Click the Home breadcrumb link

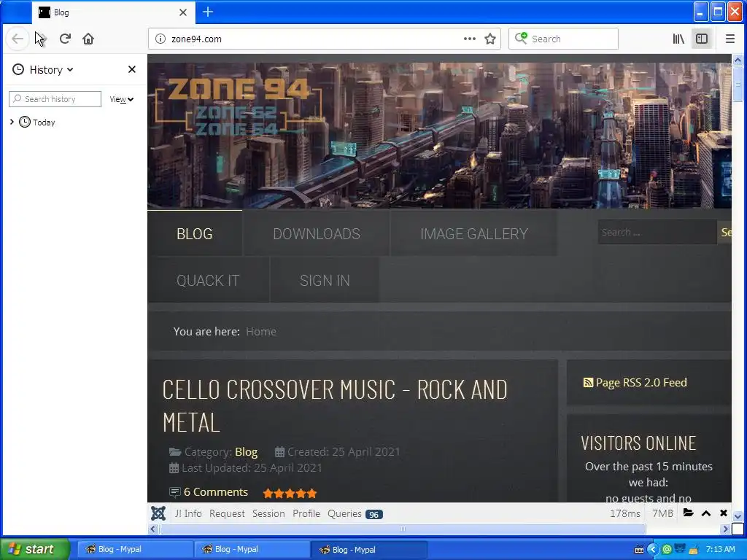click(261, 332)
